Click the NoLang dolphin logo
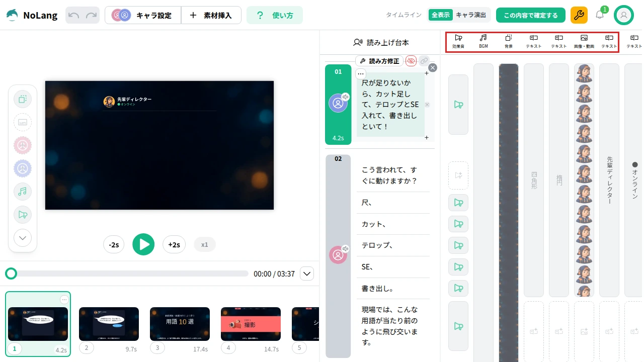This screenshot has height=362, width=644. coord(12,15)
